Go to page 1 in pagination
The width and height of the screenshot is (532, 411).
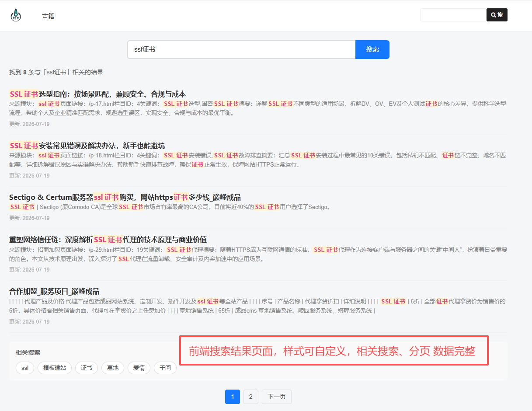233,397
